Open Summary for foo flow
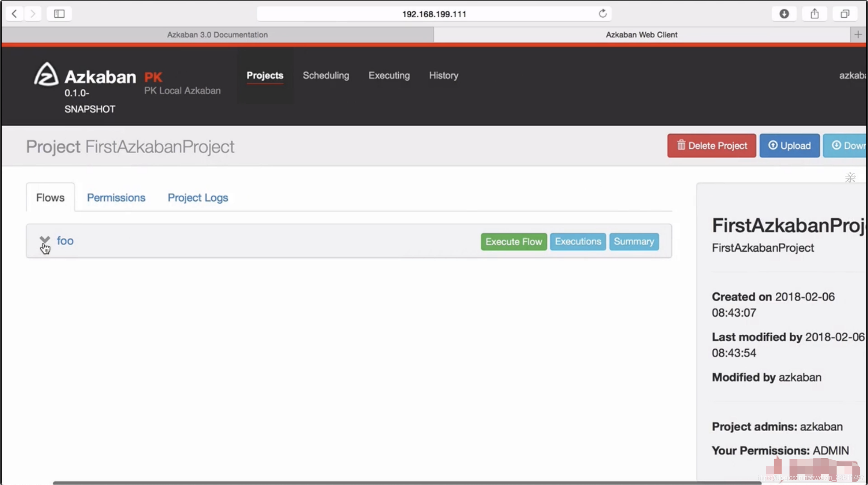The height and width of the screenshot is (485, 868). [x=634, y=241]
